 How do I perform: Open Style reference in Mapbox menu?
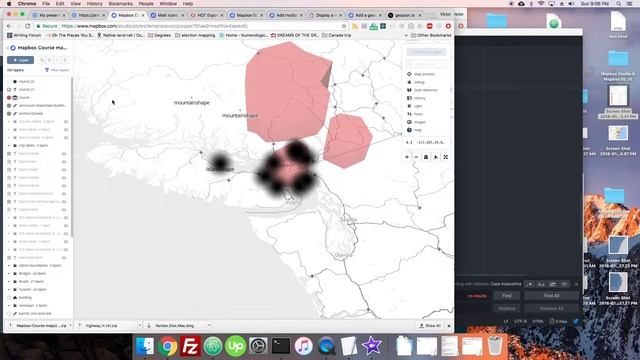click(x=422, y=90)
